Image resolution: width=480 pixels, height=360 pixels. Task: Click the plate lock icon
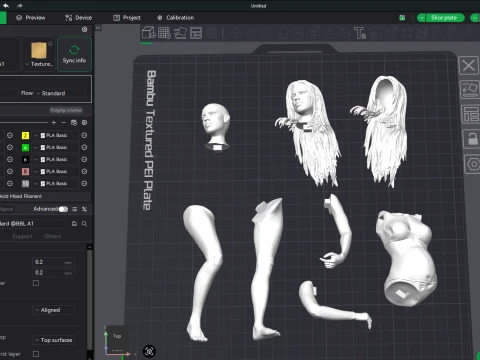click(472, 139)
